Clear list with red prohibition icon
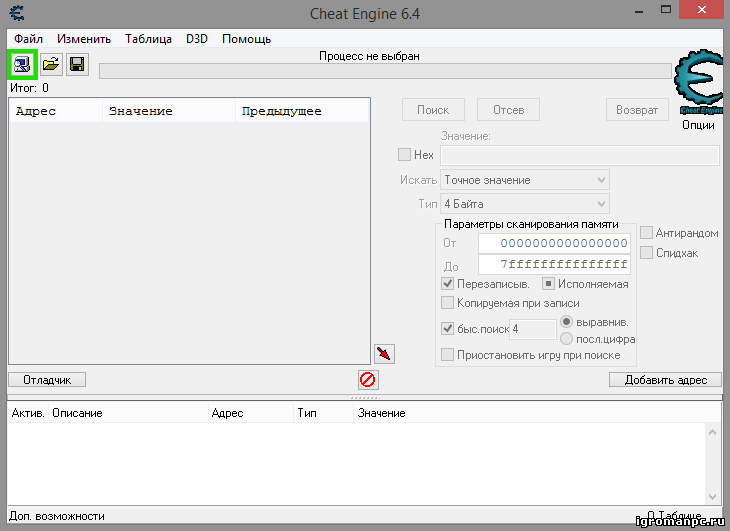The image size is (730, 531). [x=368, y=380]
